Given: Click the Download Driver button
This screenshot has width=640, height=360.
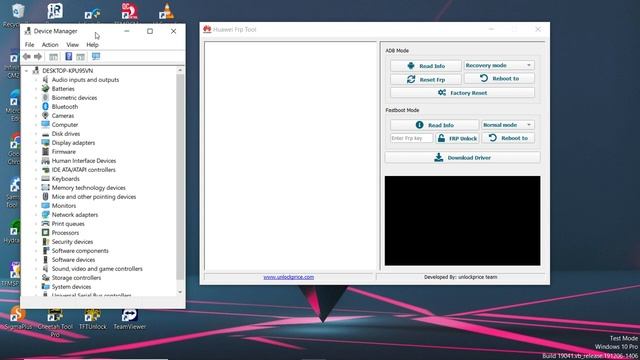Looking at the screenshot, I should [462, 158].
